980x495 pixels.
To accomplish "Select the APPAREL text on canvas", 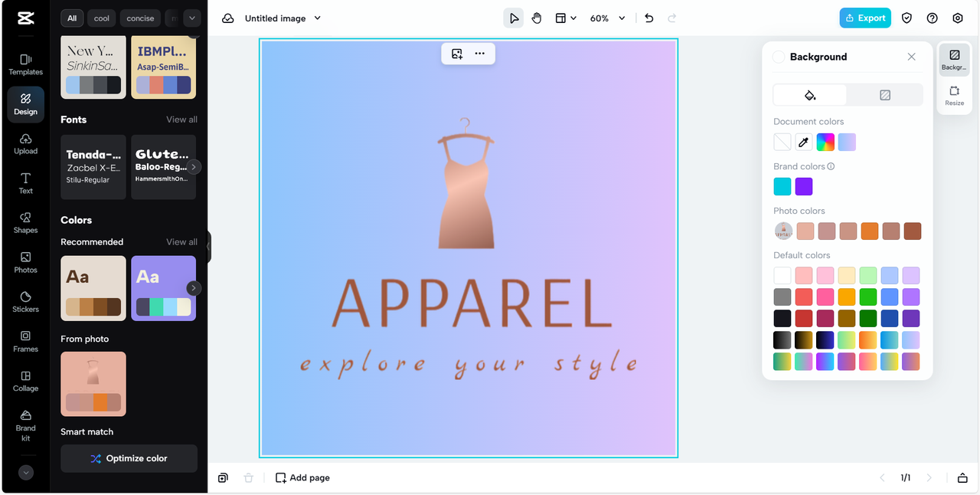I will coord(472,303).
